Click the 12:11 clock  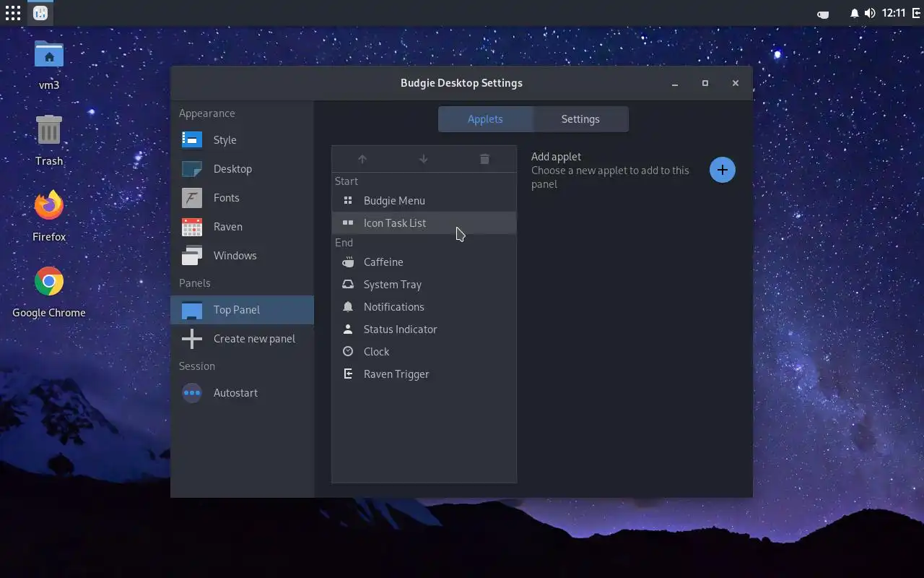click(x=894, y=13)
